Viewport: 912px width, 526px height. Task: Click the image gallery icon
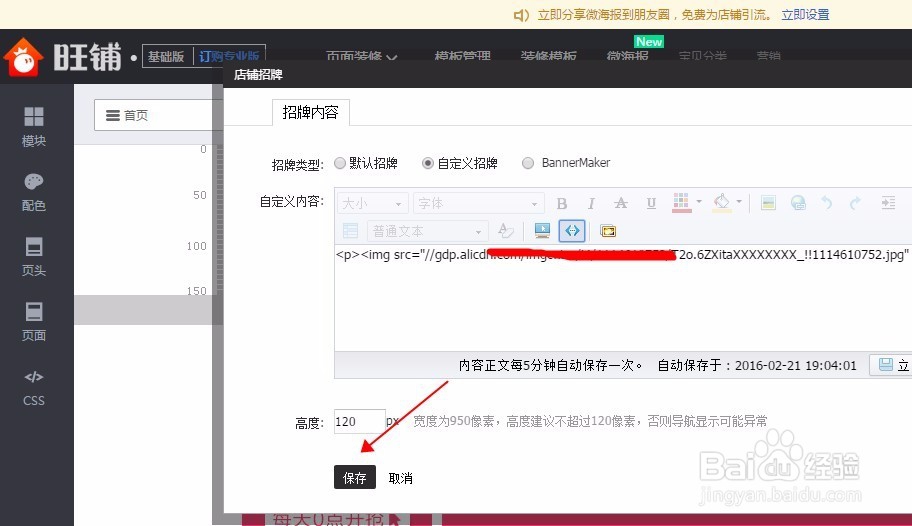[x=608, y=231]
